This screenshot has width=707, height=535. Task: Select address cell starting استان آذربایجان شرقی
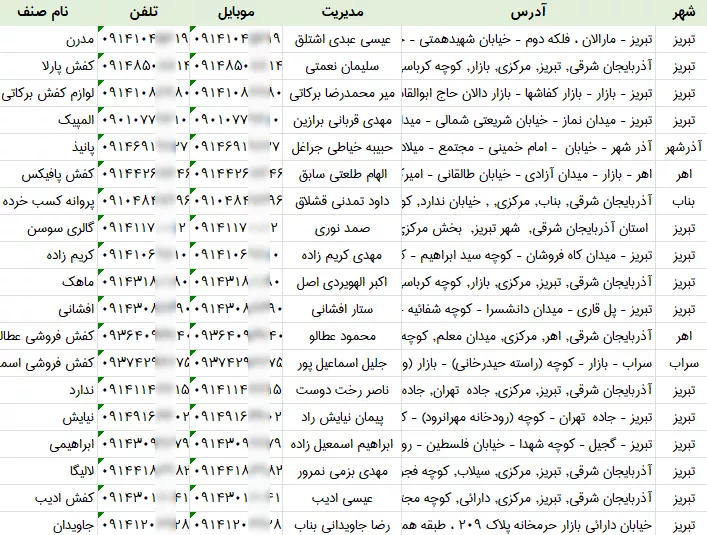click(x=528, y=229)
